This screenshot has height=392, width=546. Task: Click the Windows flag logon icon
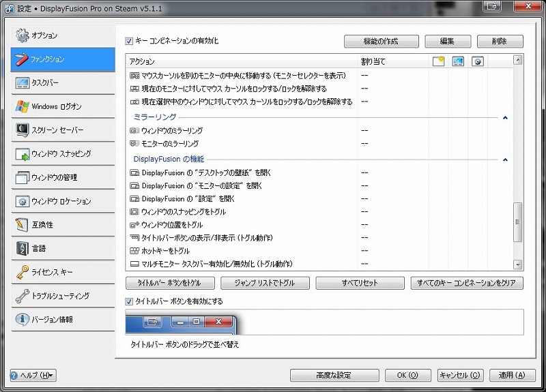pos(22,106)
